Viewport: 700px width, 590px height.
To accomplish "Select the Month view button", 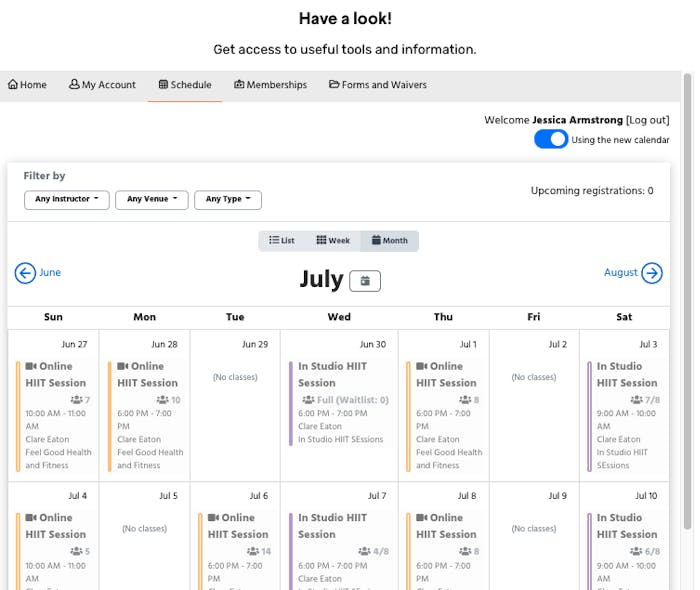I will pyautogui.click(x=389, y=241).
